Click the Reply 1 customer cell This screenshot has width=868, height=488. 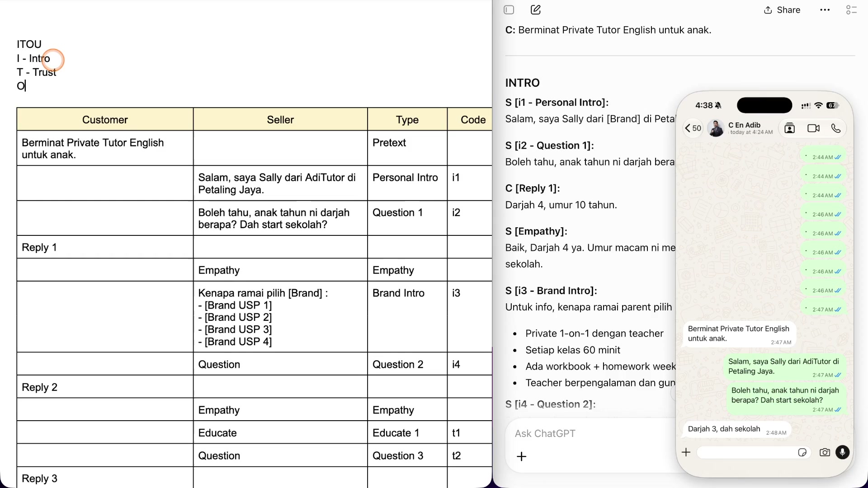pyautogui.click(x=105, y=247)
